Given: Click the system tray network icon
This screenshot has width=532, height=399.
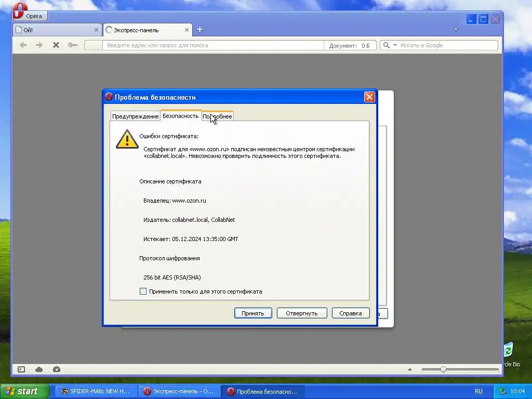Looking at the screenshot, I should click(502, 391).
